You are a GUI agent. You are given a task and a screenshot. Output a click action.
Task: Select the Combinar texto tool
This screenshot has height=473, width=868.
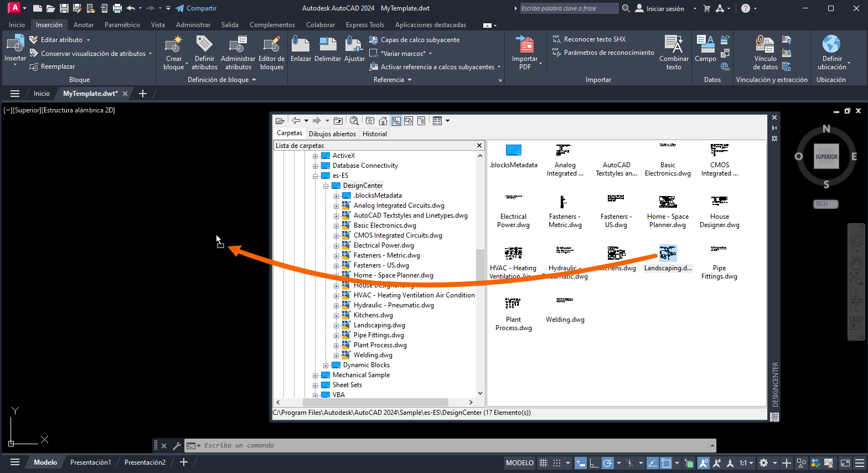674,53
